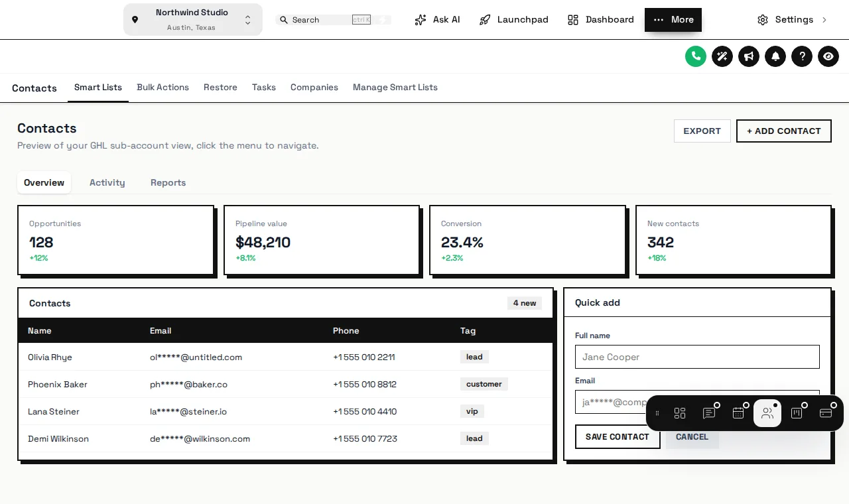Image resolution: width=849 pixels, height=504 pixels.
Task: Switch to the Activity tab
Action: pyautogui.click(x=107, y=182)
